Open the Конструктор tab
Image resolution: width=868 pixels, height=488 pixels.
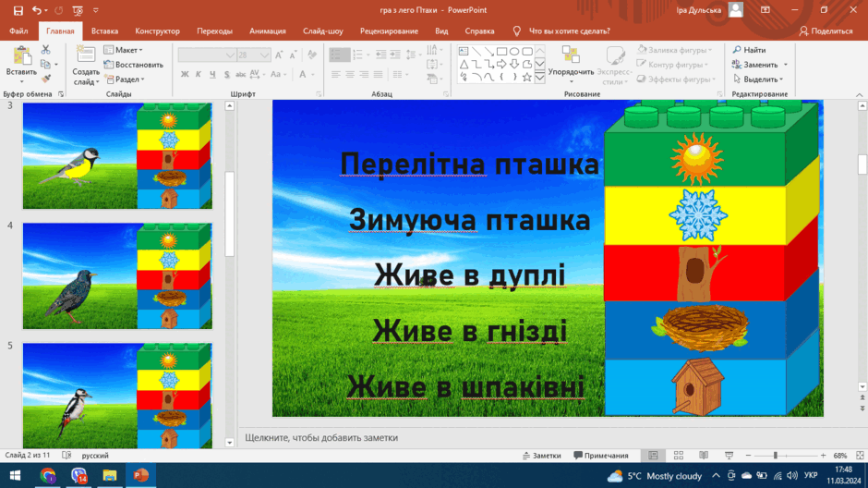coord(157,31)
